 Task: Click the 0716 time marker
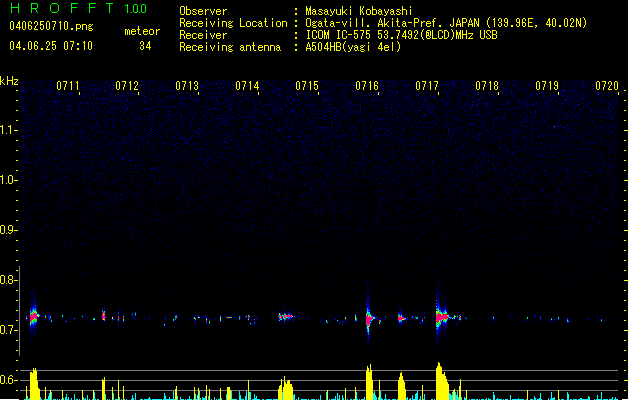[367, 86]
